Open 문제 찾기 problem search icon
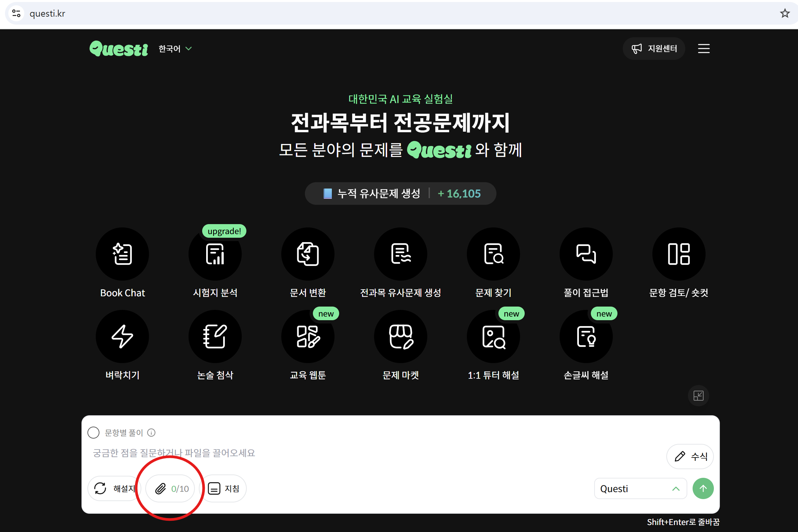The image size is (798, 532). (x=493, y=254)
